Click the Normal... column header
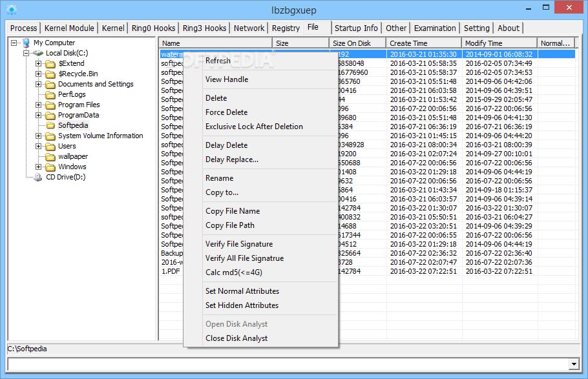This screenshot has width=588, height=379. [x=556, y=43]
